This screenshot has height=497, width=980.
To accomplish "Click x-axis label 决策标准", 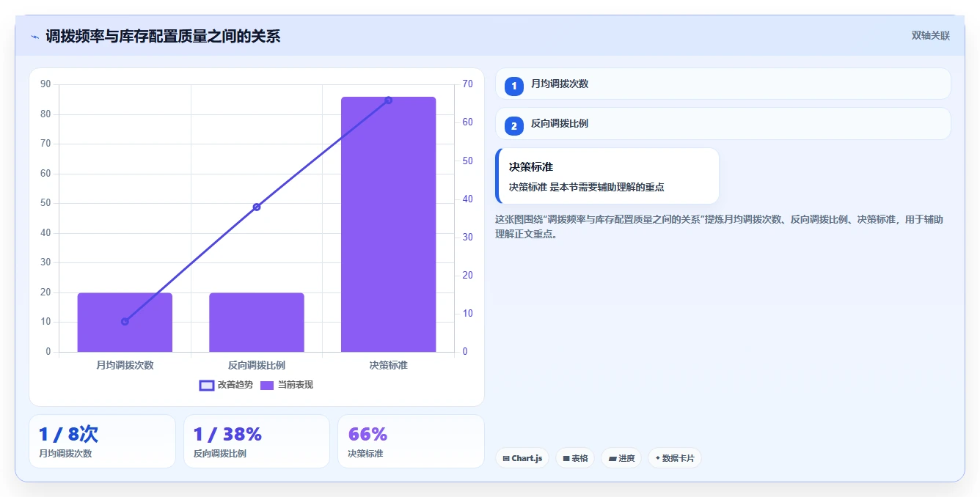I will 389,365.
